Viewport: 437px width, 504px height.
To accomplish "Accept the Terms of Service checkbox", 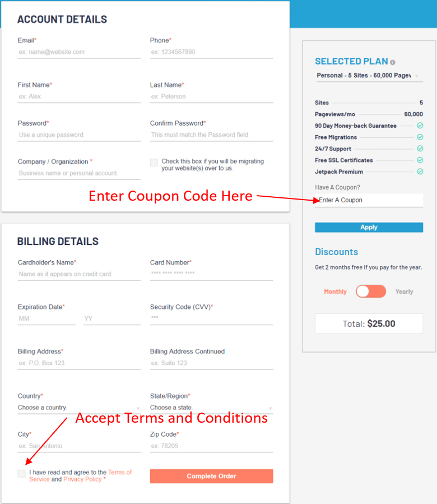I will click(x=22, y=474).
